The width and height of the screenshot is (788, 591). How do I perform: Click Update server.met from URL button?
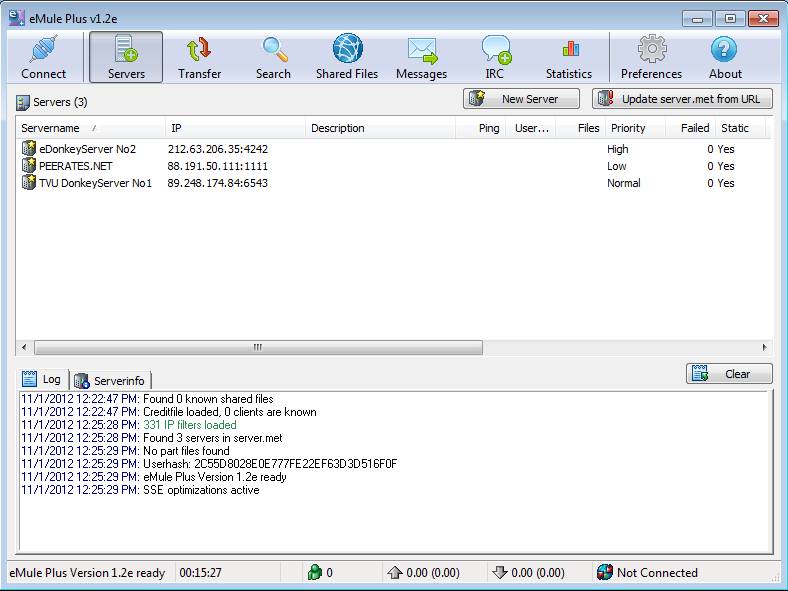682,99
